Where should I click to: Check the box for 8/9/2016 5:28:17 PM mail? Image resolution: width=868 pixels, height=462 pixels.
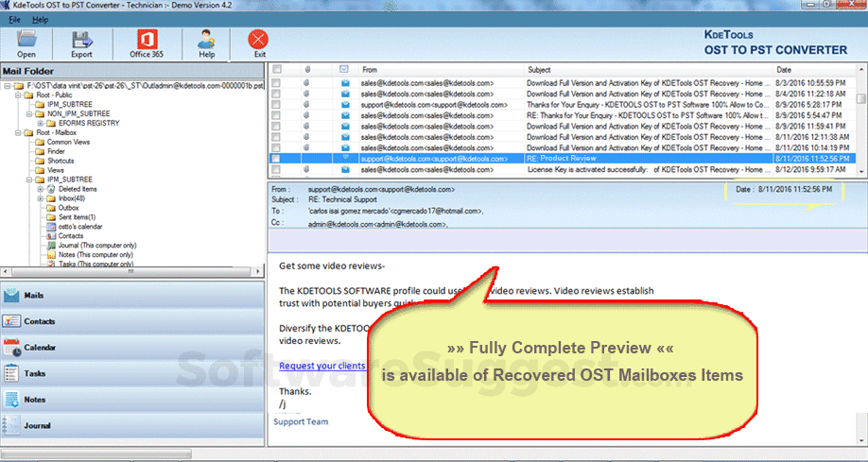click(x=276, y=105)
